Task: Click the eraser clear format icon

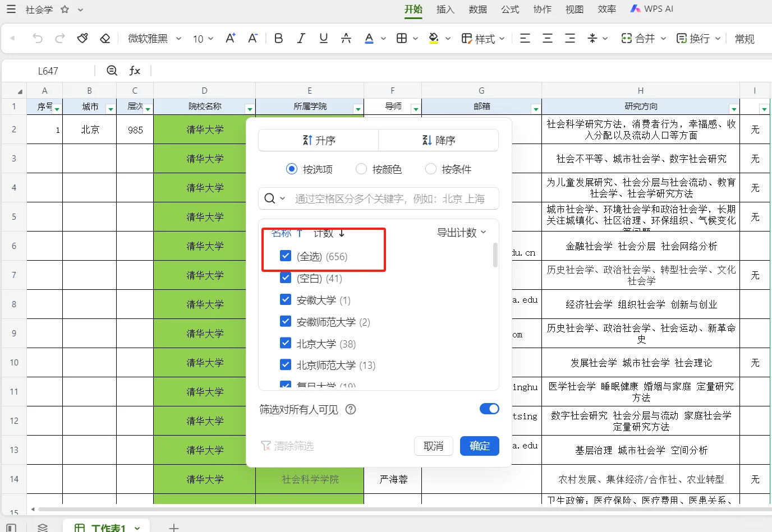Action: pyautogui.click(x=105, y=38)
